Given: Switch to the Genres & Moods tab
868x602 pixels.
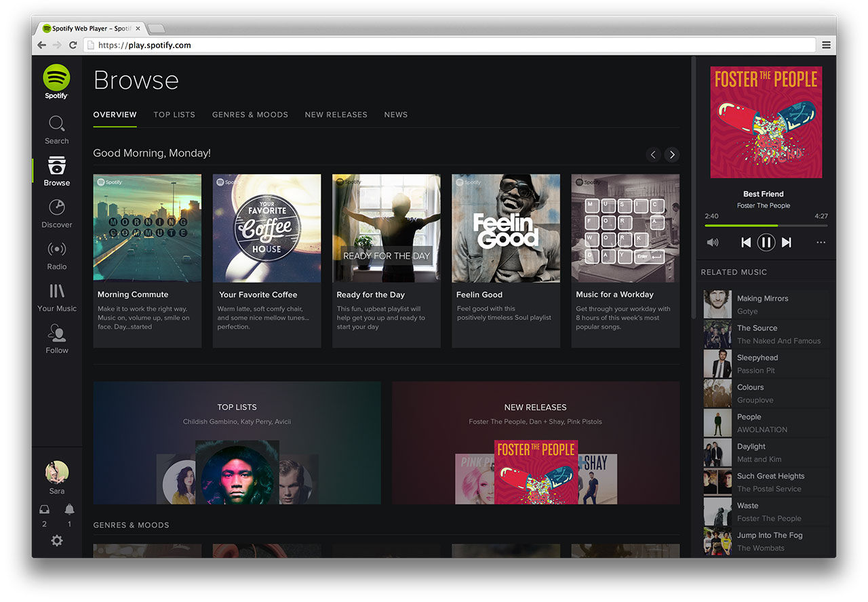Looking at the screenshot, I should [250, 115].
